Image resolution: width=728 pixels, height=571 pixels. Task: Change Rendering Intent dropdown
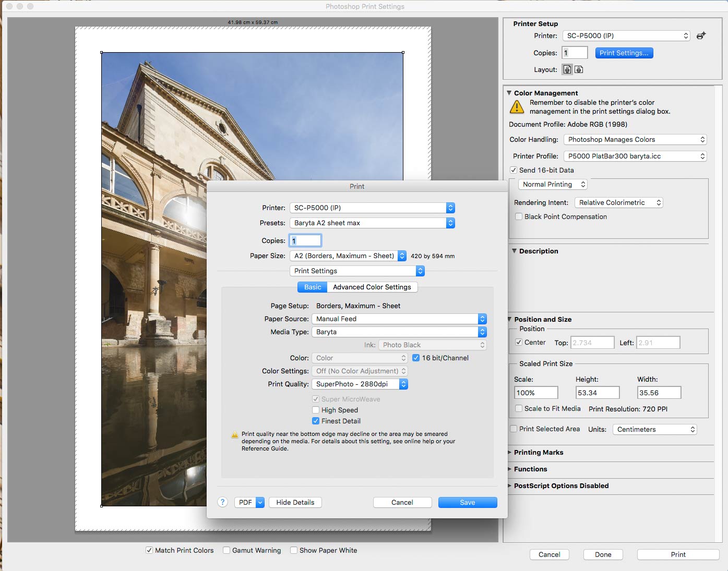point(618,202)
